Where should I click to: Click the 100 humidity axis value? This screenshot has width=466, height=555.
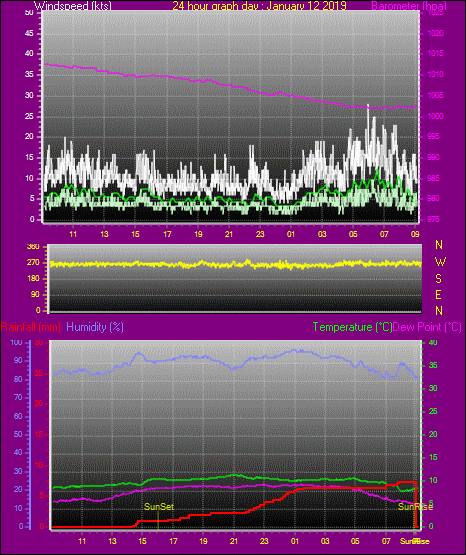tap(16, 343)
